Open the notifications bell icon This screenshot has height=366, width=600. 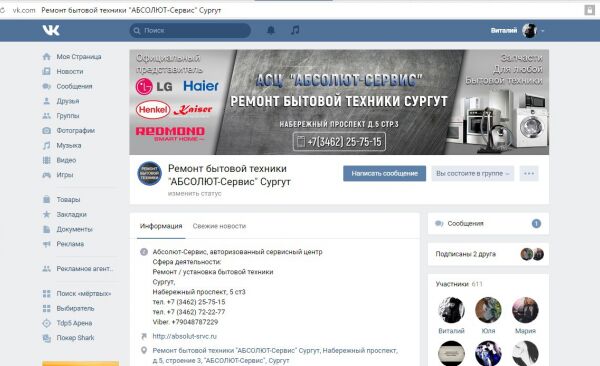click(271, 30)
